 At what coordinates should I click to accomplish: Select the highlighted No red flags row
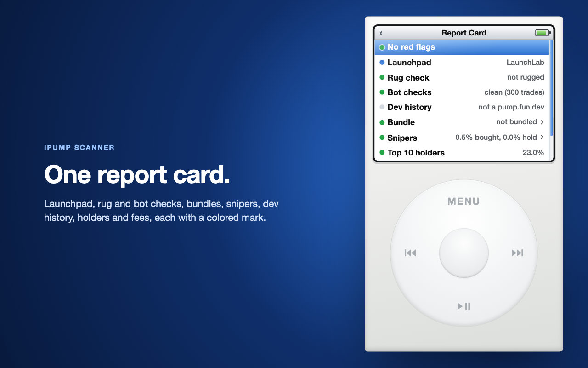(x=462, y=47)
